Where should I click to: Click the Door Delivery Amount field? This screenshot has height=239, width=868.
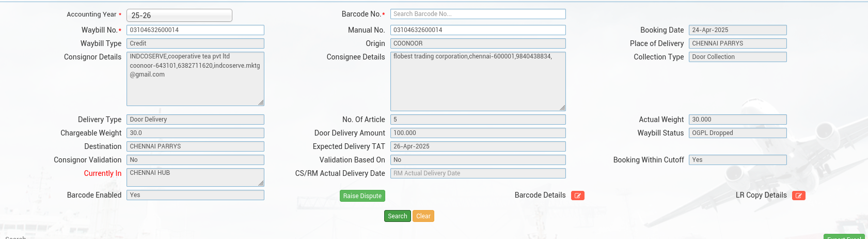(478, 133)
